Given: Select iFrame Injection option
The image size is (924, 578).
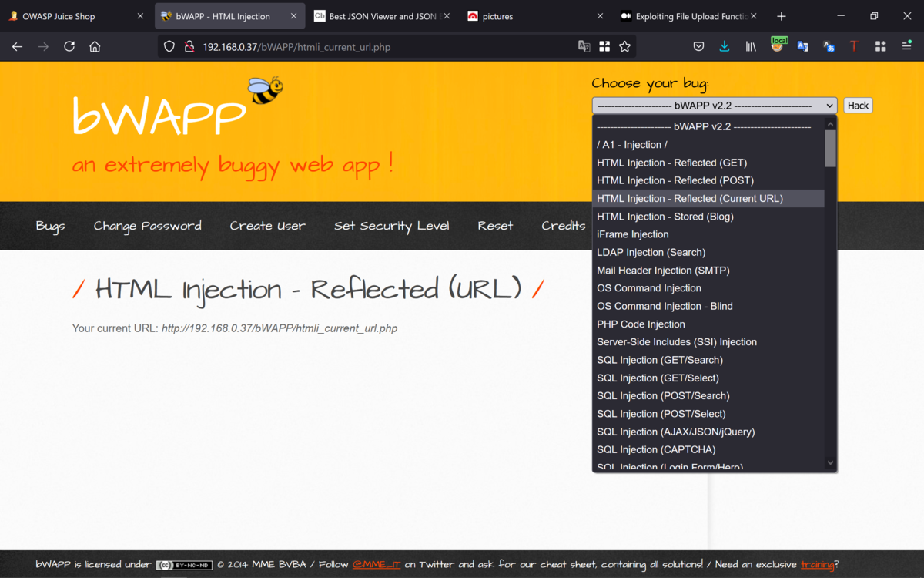Looking at the screenshot, I should (708, 234).
